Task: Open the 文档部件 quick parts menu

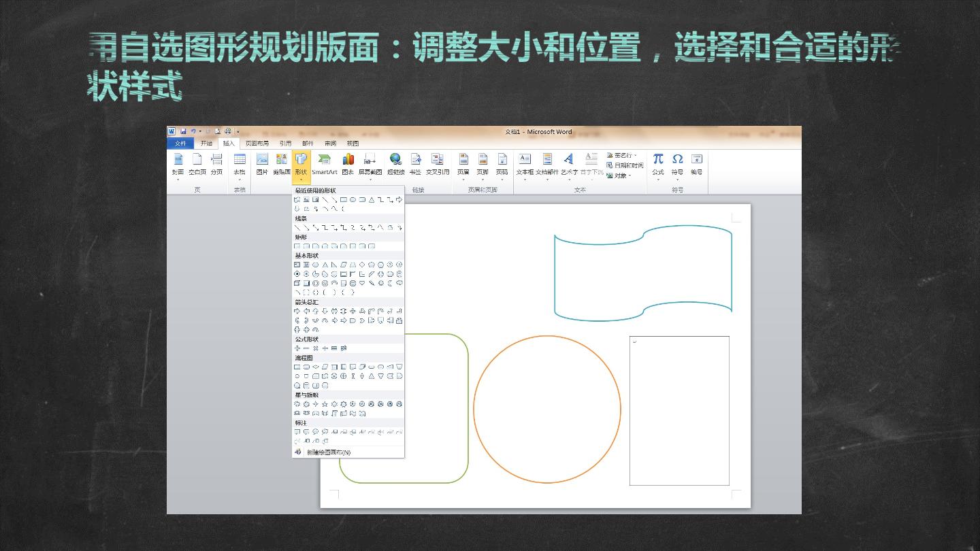Action: 546,166
